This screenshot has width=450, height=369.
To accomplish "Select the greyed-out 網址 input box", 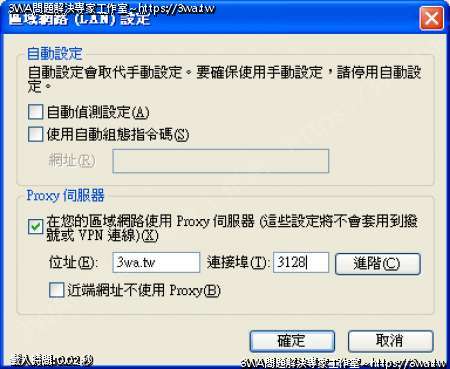I will pyautogui.click(x=221, y=161).
